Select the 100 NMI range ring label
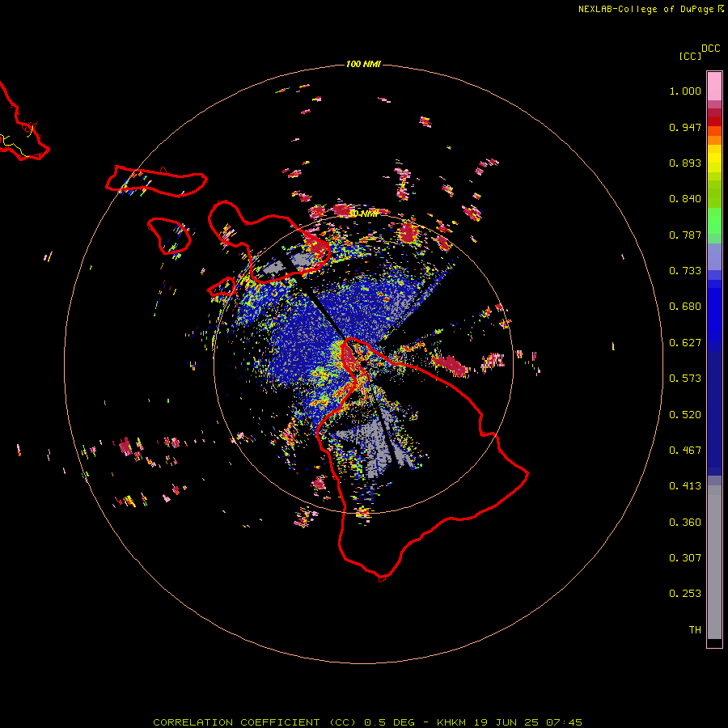 pyautogui.click(x=363, y=64)
